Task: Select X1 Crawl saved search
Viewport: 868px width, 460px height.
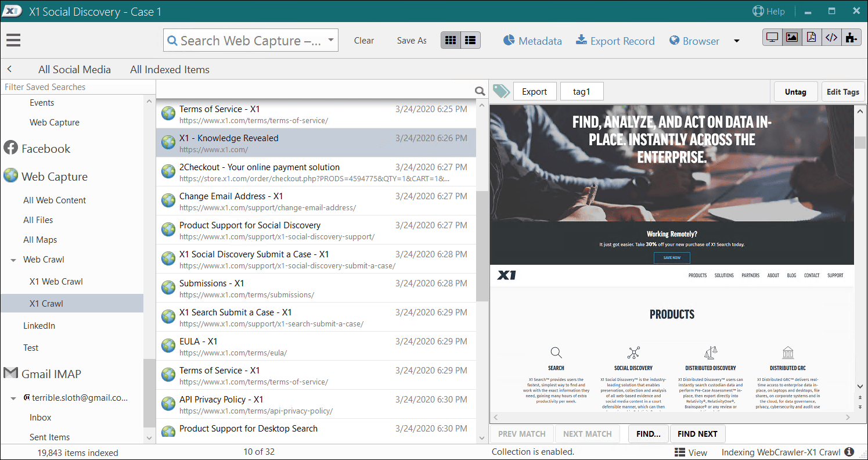Action: (x=72, y=304)
